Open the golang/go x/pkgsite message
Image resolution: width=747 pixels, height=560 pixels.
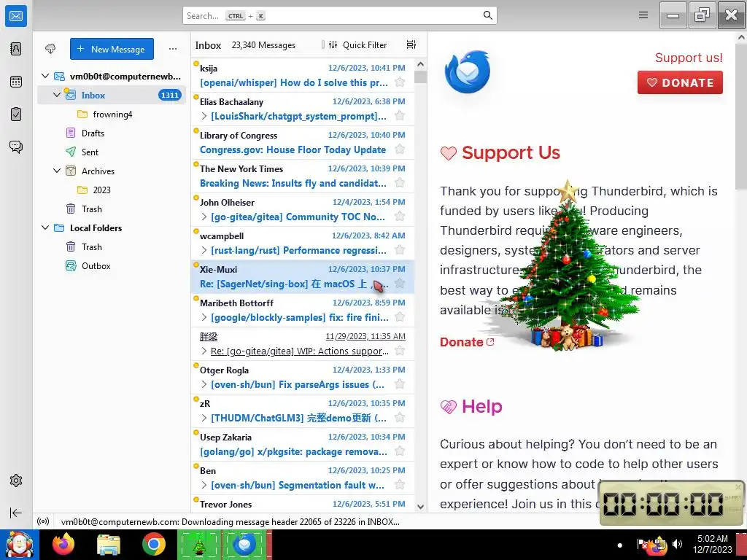(303, 444)
